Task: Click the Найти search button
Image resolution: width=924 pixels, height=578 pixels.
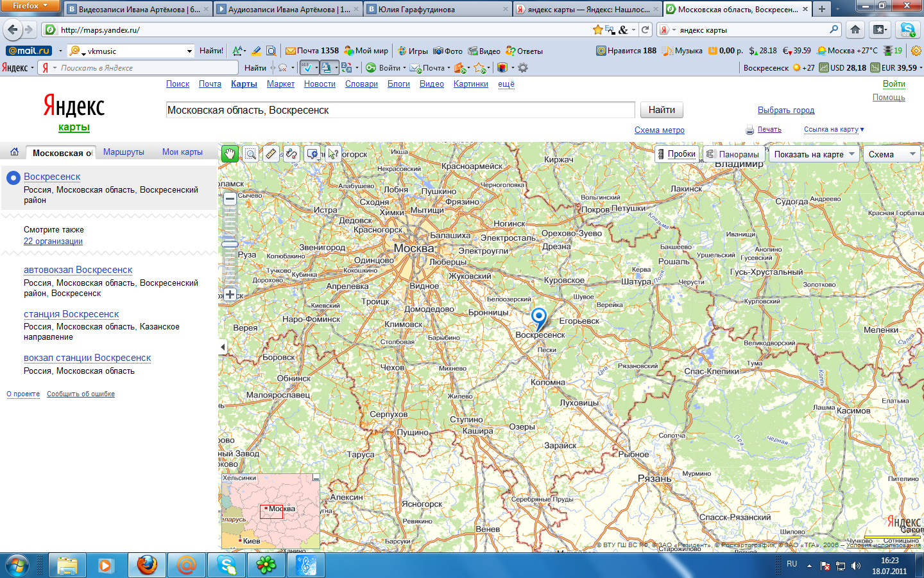Action: (662, 110)
